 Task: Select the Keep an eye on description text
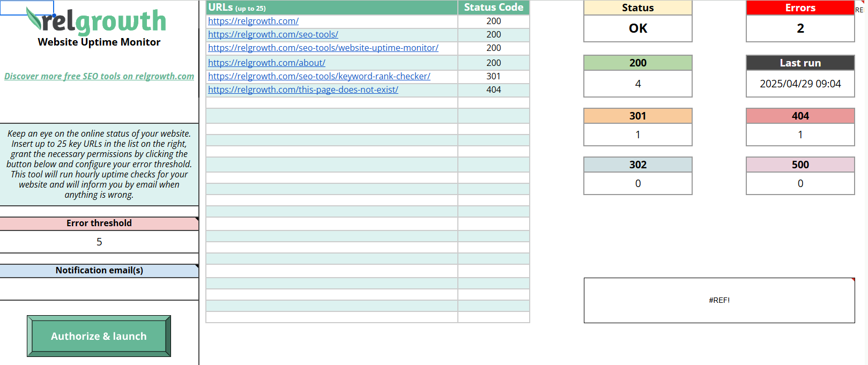99,164
